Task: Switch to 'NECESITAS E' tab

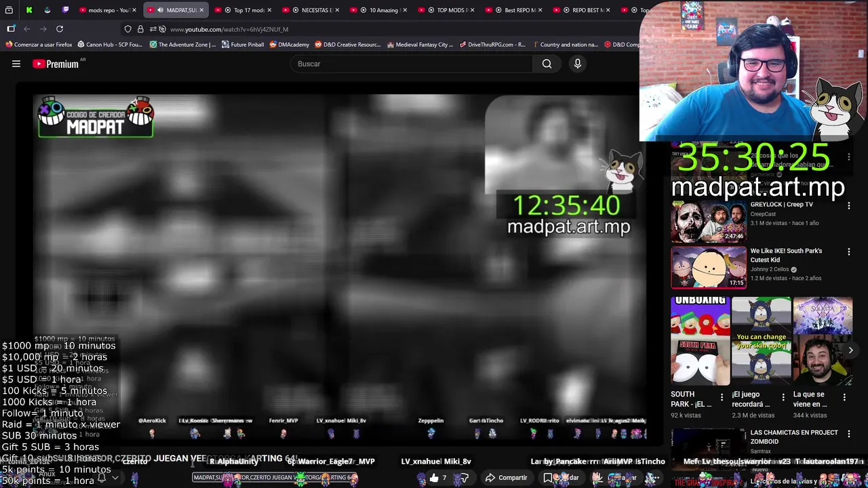Action: click(x=312, y=10)
